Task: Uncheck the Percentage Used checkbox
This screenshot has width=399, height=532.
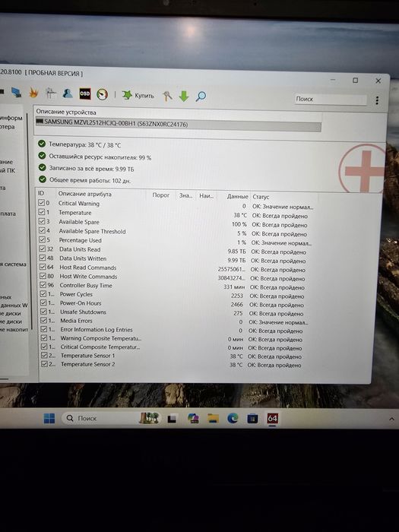Action: pyautogui.click(x=42, y=239)
